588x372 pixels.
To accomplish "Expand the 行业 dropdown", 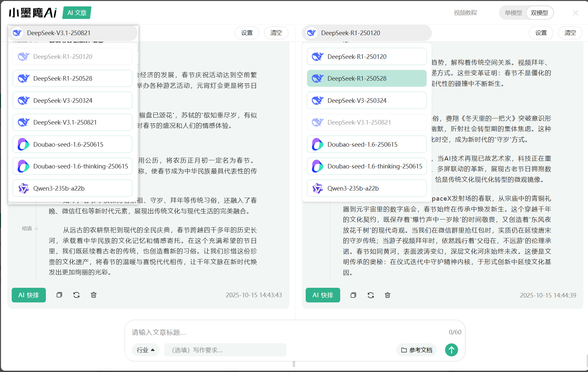I will pos(145,350).
